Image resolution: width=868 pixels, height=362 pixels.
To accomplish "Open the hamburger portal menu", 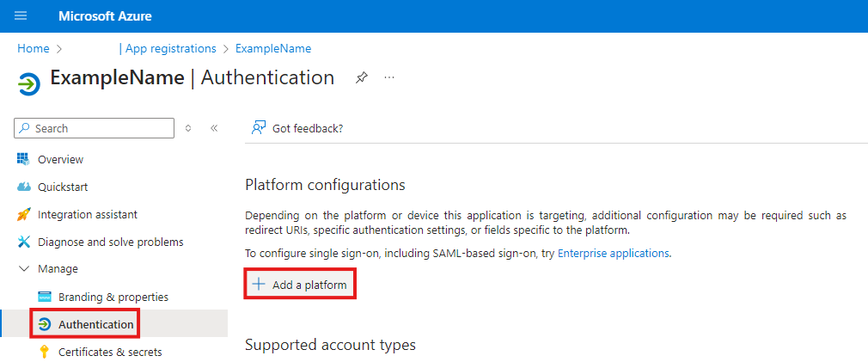I will click(x=21, y=16).
